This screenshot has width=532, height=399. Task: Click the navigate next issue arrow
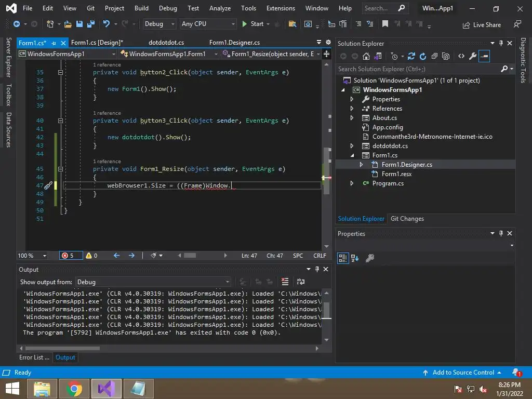pyautogui.click(x=131, y=256)
